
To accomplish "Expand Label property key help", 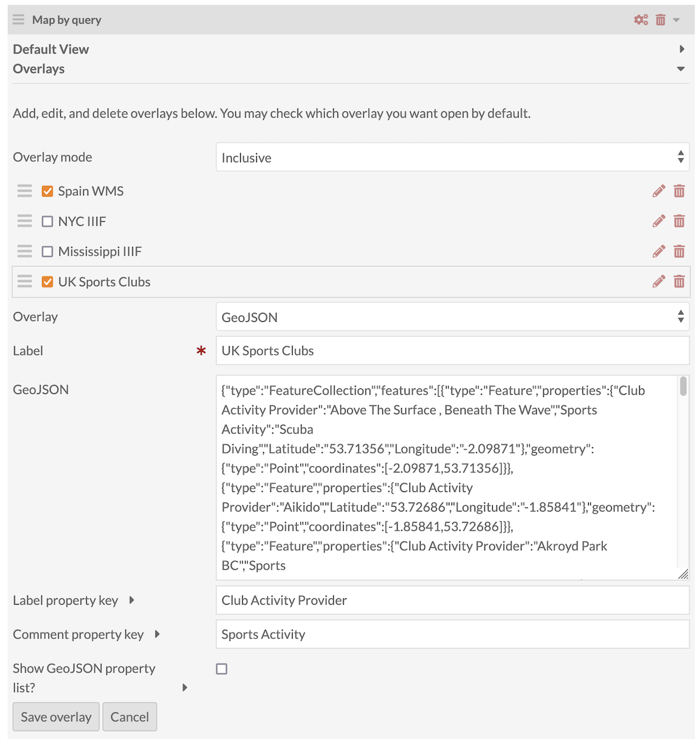I will coord(132,600).
